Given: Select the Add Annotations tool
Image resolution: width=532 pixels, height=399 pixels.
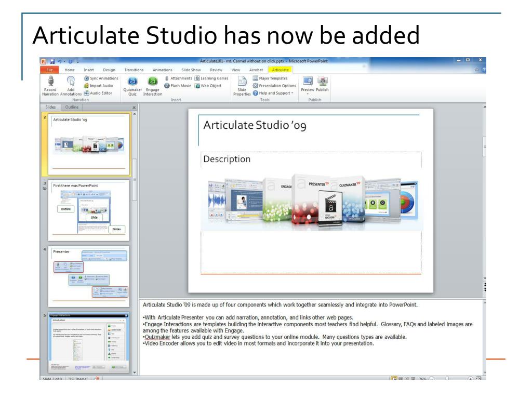Looking at the screenshot, I should tap(71, 86).
